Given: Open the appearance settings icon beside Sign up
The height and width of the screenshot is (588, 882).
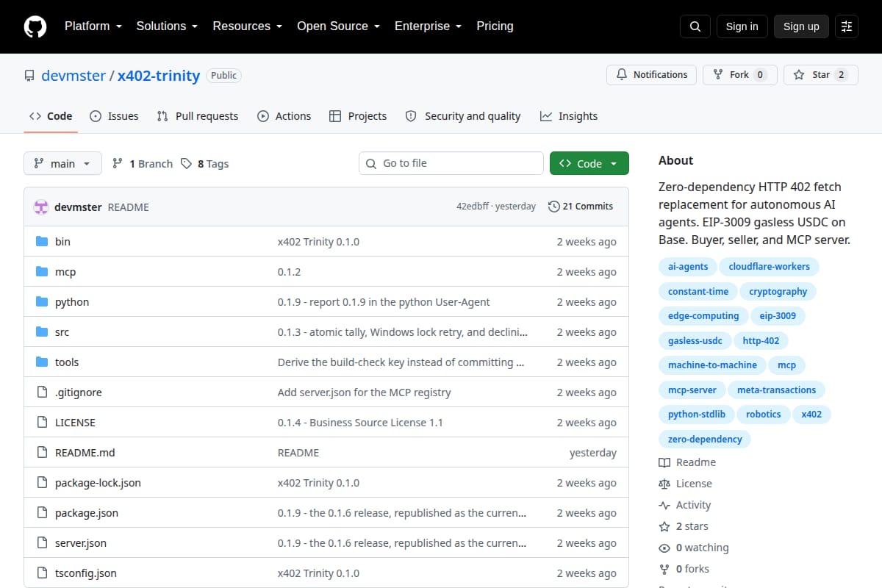Looking at the screenshot, I should 847,26.
